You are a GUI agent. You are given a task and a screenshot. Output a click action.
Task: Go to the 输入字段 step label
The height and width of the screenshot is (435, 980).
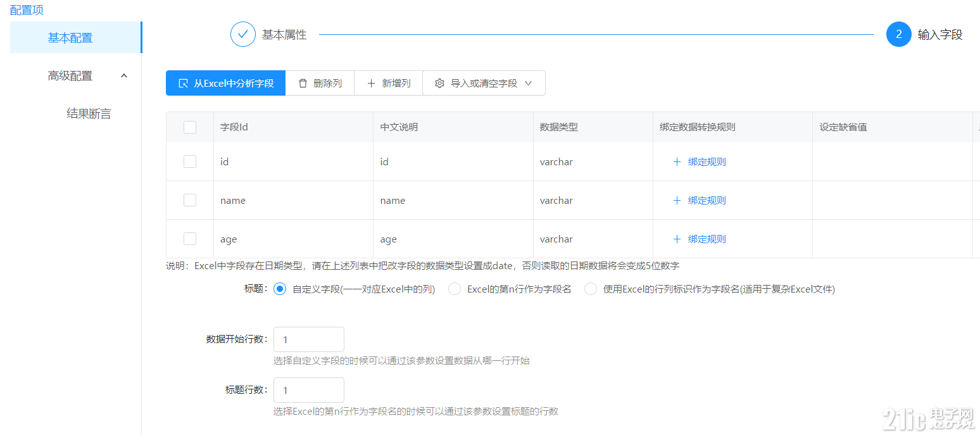(940, 35)
